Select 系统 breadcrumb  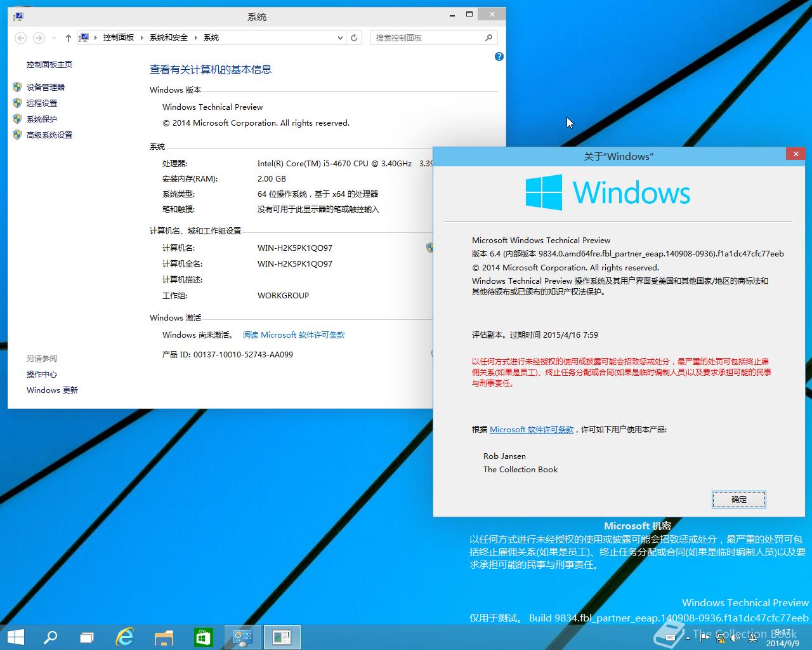click(211, 37)
